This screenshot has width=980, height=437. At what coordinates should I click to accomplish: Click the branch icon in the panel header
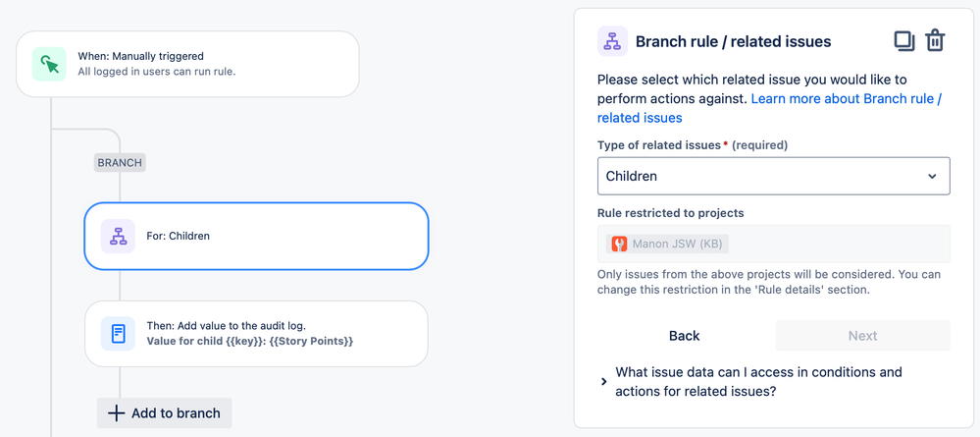612,41
